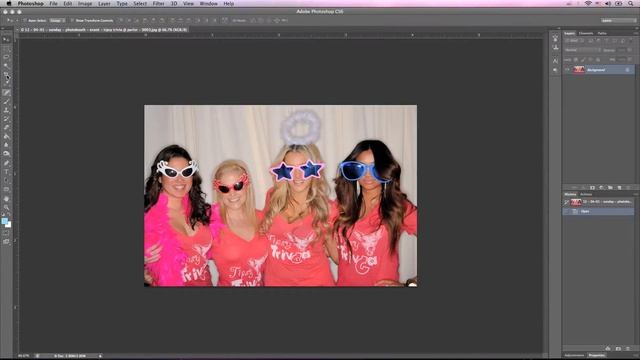Select the Hand tool
The height and width of the screenshot is (360, 640).
coord(6,199)
